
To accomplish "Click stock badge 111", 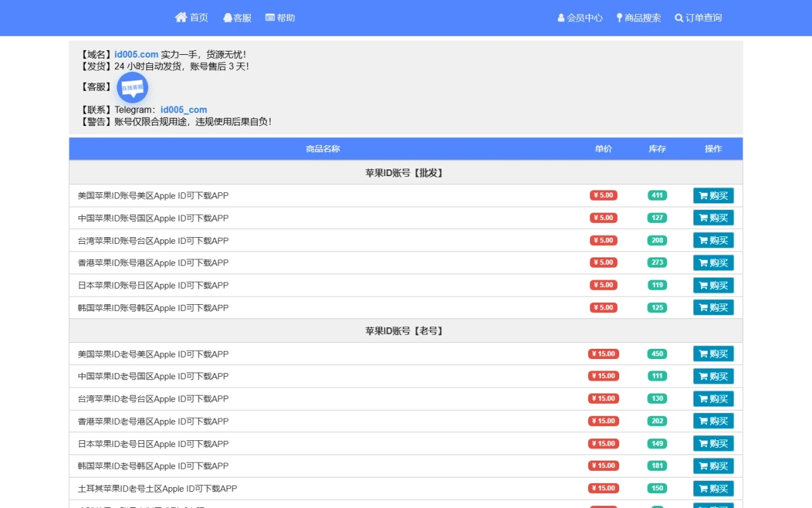I will click(x=657, y=376).
